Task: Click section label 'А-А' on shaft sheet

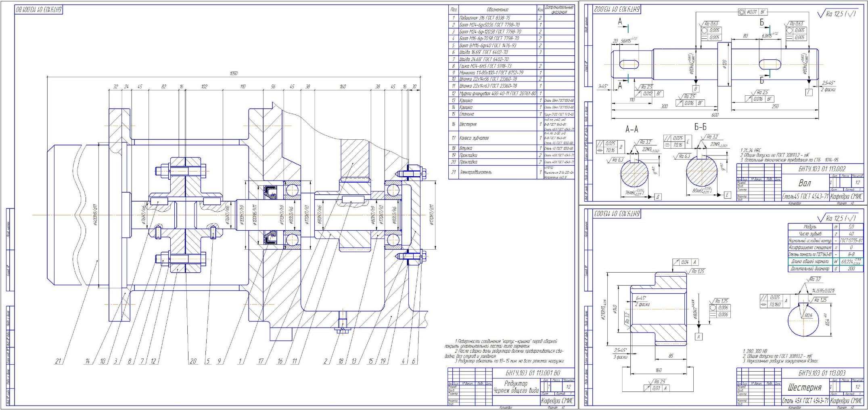Action: tap(632, 129)
